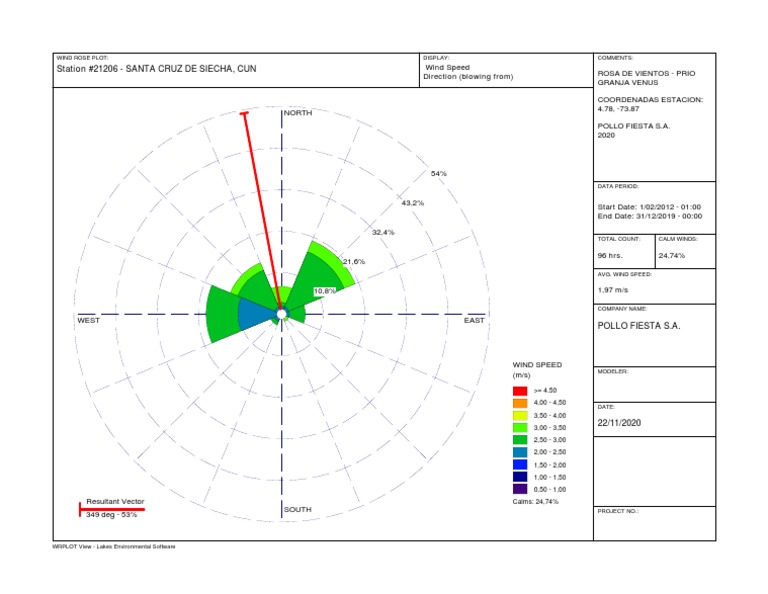This screenshot has height=594, width=768.
Task: Click the station title 'Station #21206 - SANTA CRUZ DE SIECHA, CUN'
Action: click(x=156, y=69)
